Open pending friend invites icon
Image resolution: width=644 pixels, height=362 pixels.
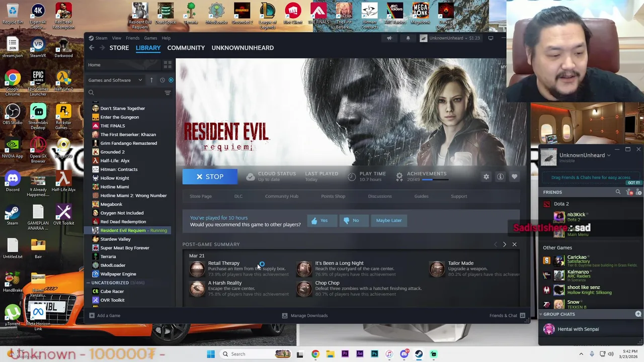630,192
